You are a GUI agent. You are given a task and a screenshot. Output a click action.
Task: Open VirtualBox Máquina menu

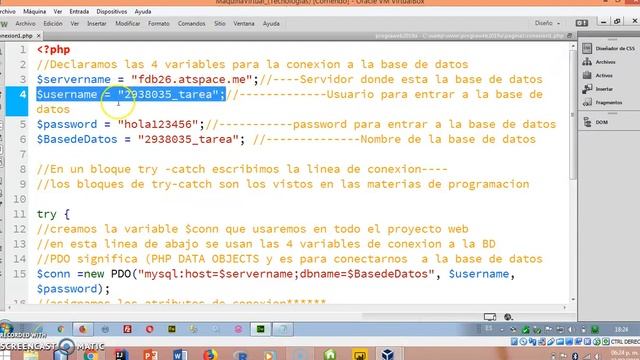click(x=35, y=11)
